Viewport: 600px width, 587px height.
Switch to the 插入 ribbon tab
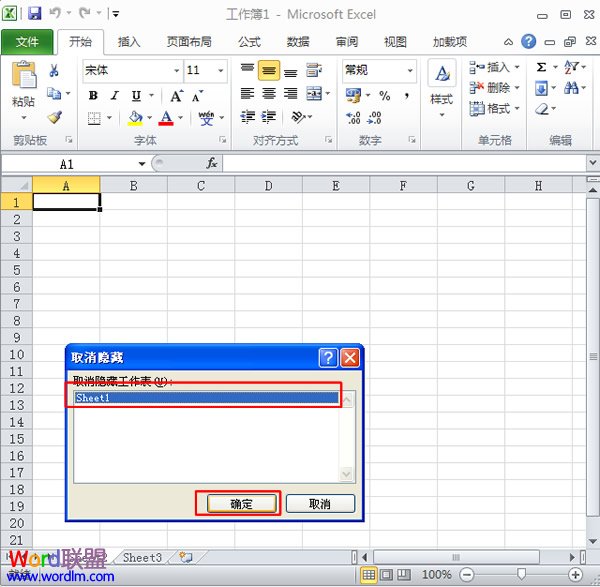click(x=129, y=42)
